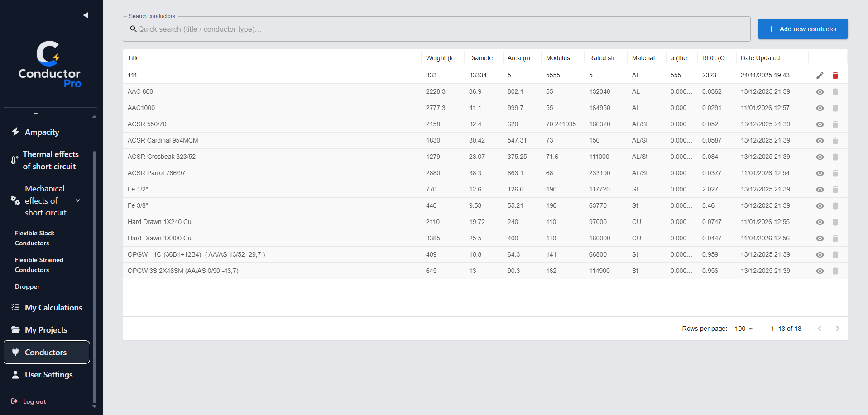Click the Conductor Pro logo

(x=49, y=64)
